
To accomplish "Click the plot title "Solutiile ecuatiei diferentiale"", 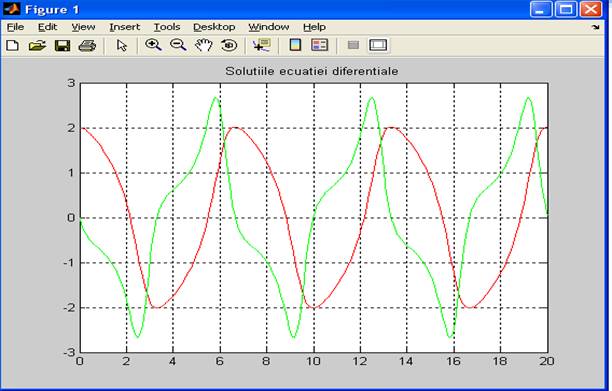I will click(x=312, y=71).
